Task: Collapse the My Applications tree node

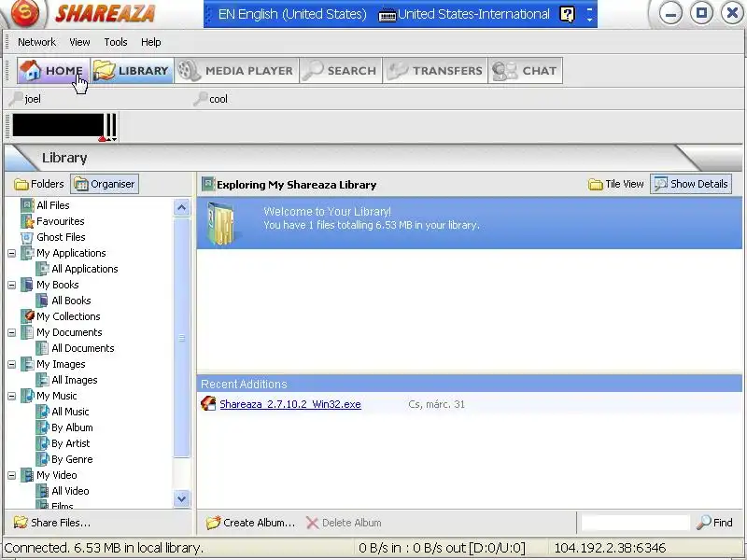Action: [x=12, y=253]
